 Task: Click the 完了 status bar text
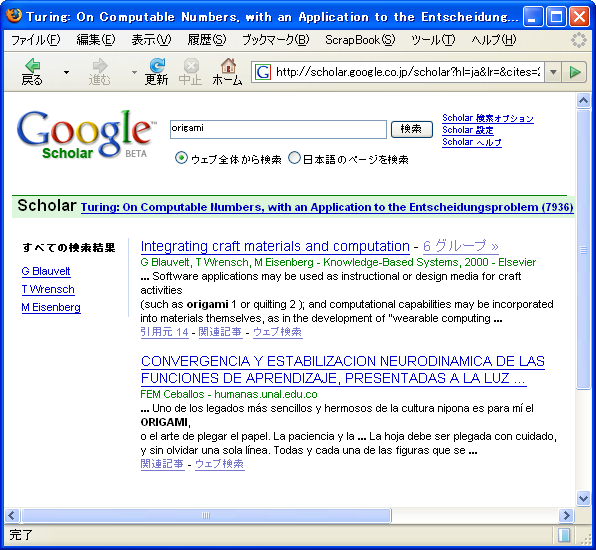pyautogui.click(x=21, y=535)
